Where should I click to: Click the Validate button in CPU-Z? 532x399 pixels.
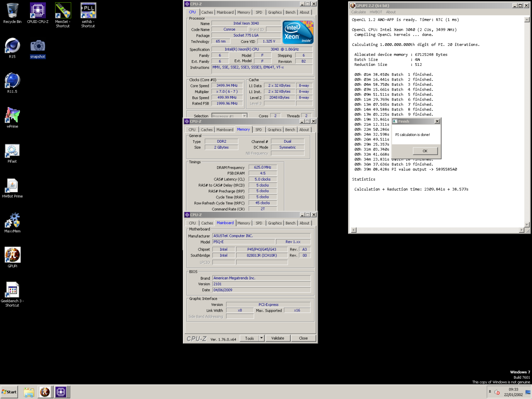[278, 338]
